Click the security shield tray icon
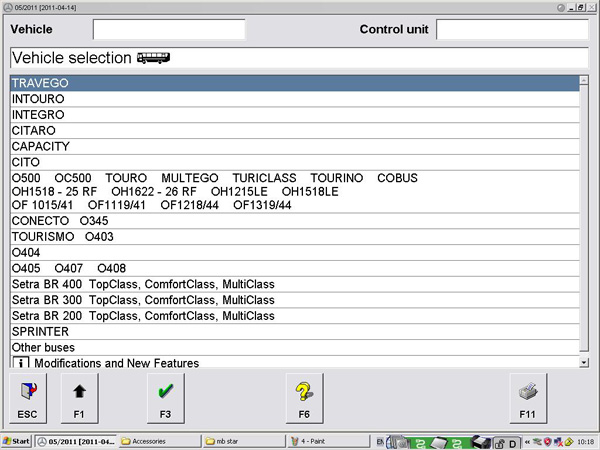 [548, 441]
